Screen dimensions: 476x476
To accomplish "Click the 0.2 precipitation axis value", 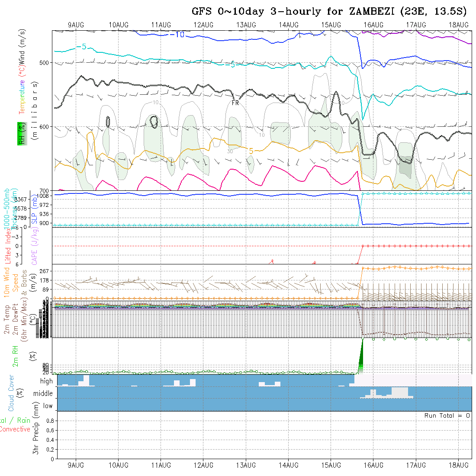I will tap(50, 450).
